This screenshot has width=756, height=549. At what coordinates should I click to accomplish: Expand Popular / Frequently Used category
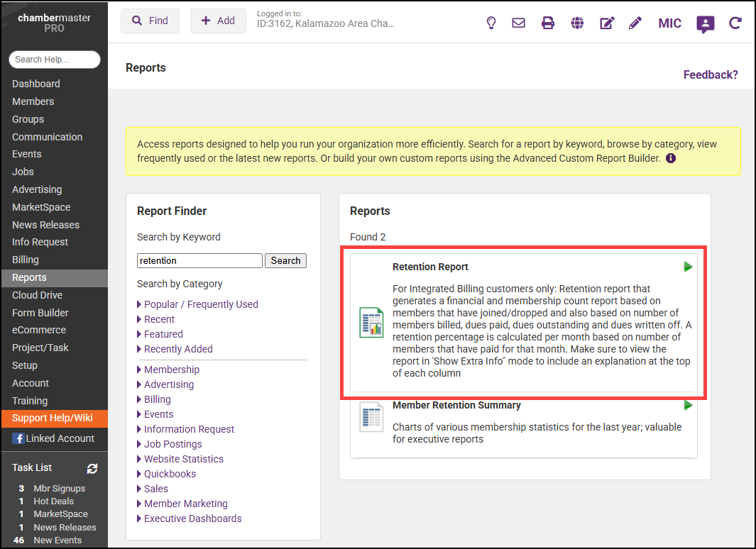[x=200, y=304]
